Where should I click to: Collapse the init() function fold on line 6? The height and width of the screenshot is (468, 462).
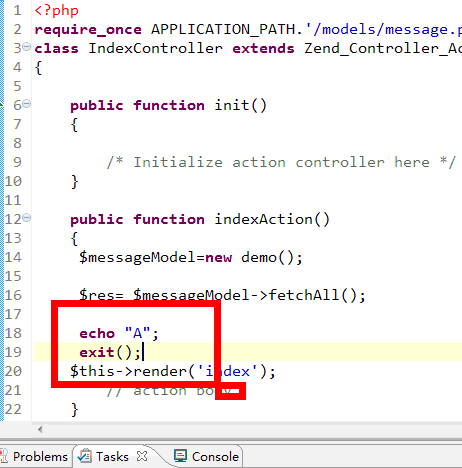[x=27, y=104]
